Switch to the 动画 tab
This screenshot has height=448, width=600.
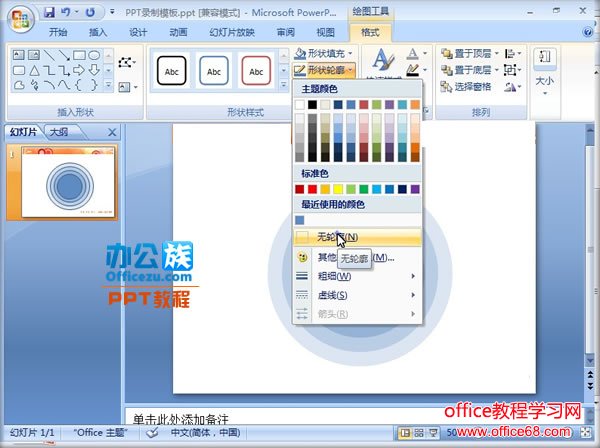tap(178, 33)
